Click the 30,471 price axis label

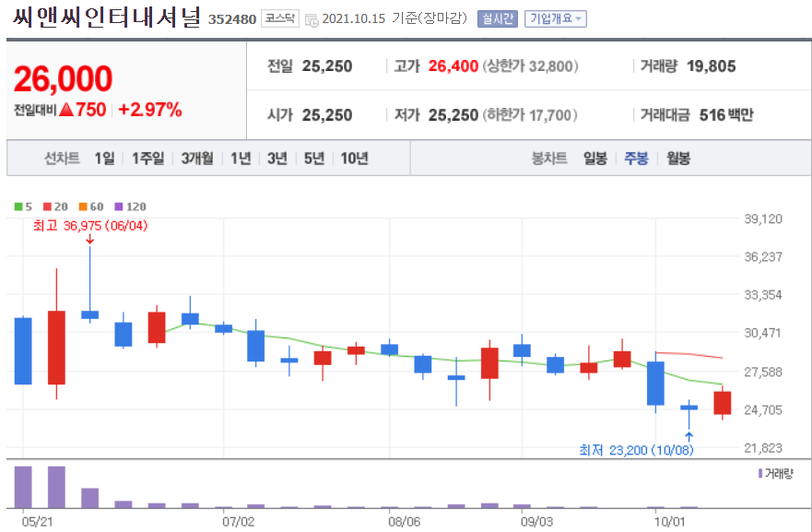click(763, 333)
